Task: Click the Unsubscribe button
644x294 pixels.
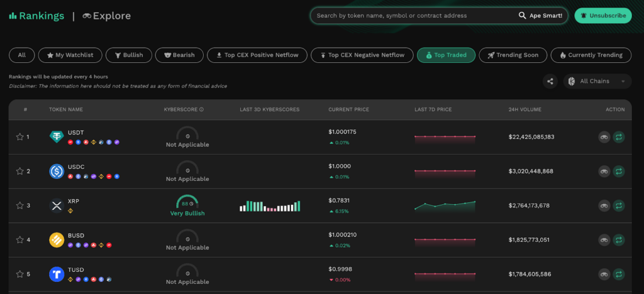Action: click(603, 16)
